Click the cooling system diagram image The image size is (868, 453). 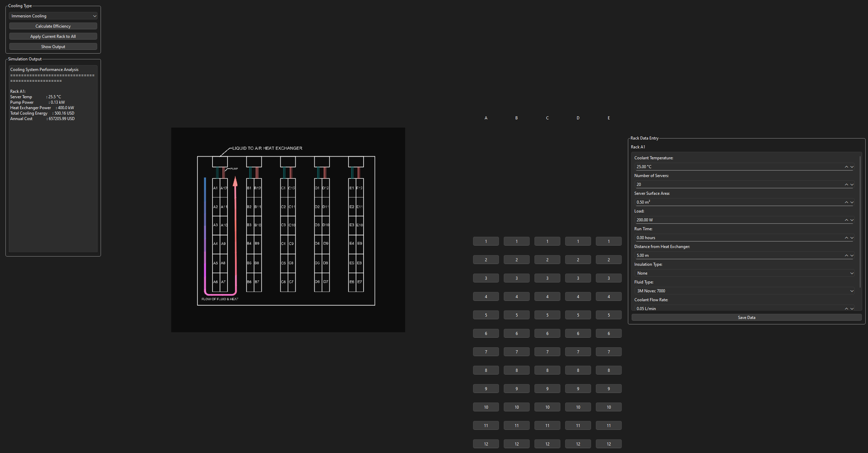288,230
